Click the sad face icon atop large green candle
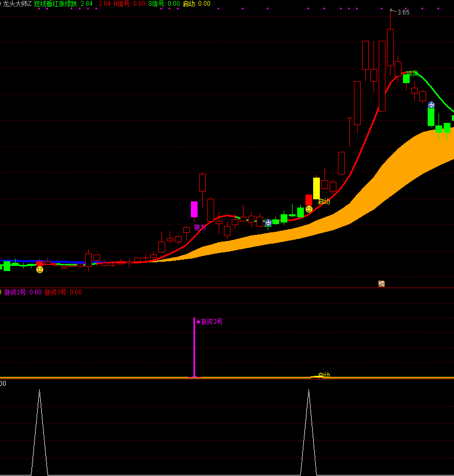The width and height of the screenshot is (454, 476). tap(431, 105)
